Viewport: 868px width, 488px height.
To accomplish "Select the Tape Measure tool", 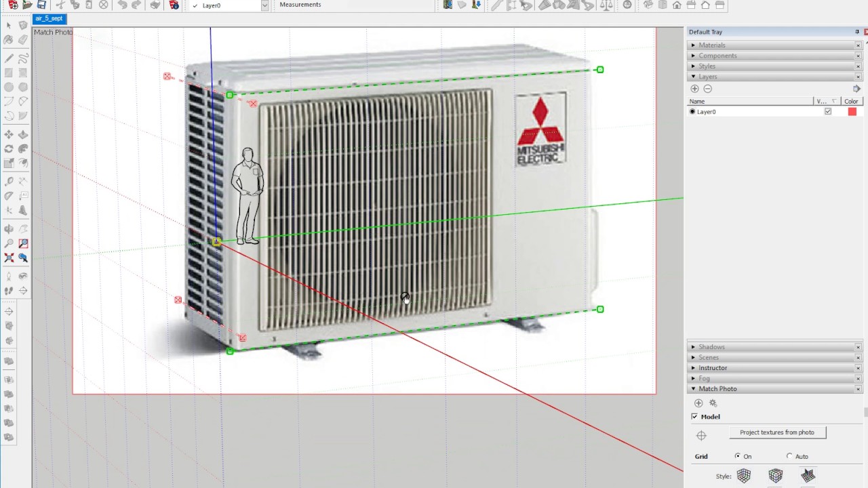I will click(8, 181).
